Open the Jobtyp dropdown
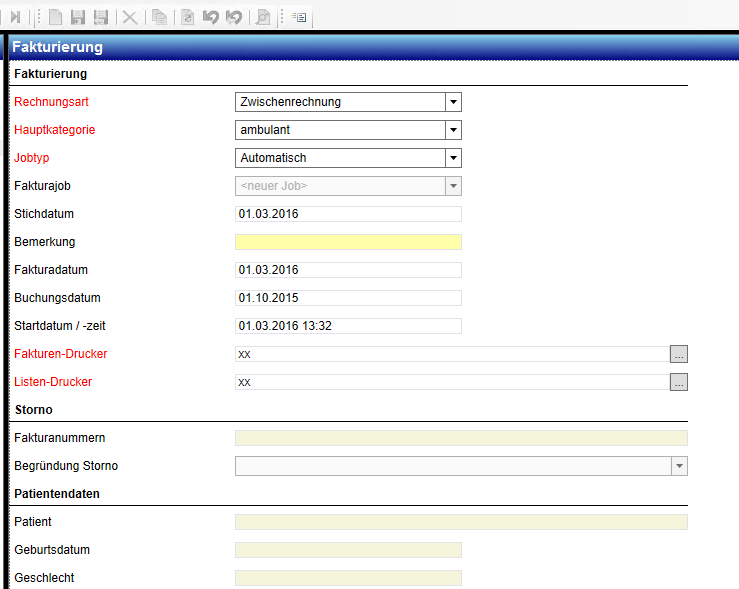Viewport: 739px width, 589px height. [x=453, y=158]
